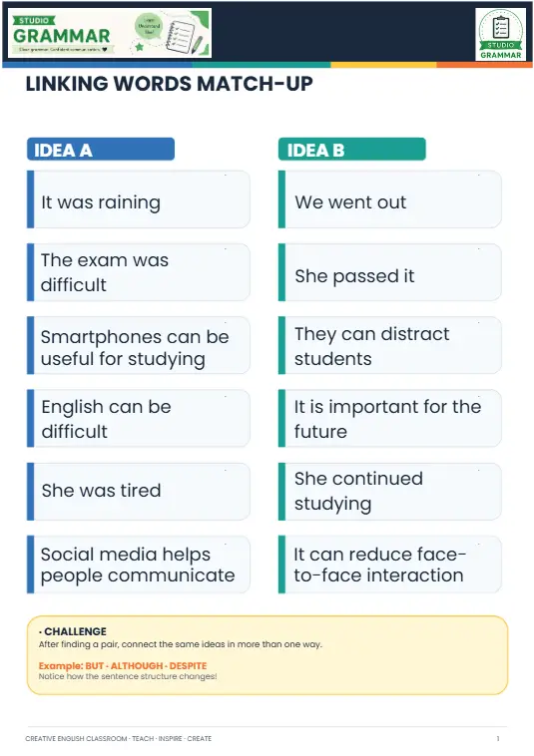Click 'It can reduce face-to-face interaction'
Image resolution: width=534 pixels, height=756 pixels.
(389, 565)
